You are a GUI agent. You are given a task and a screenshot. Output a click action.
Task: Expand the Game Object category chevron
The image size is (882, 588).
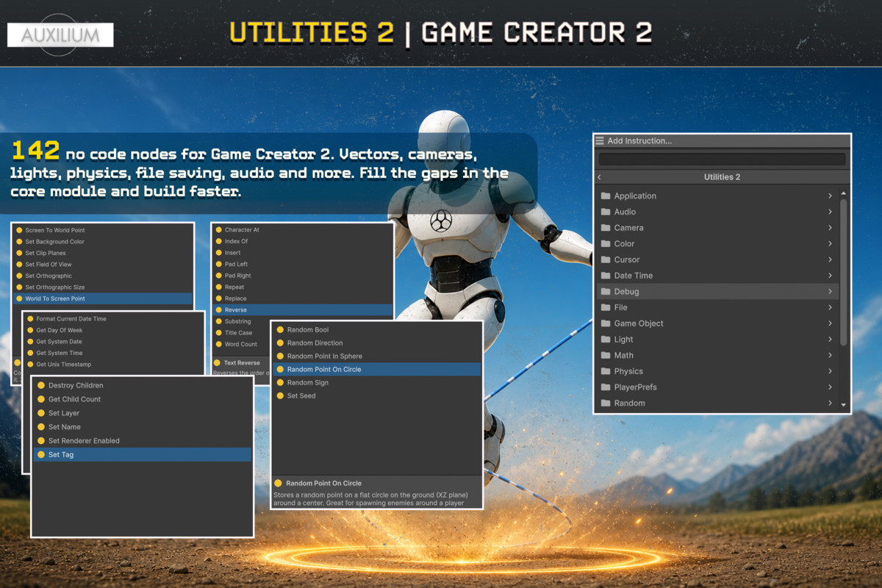[x=830, y=323]
